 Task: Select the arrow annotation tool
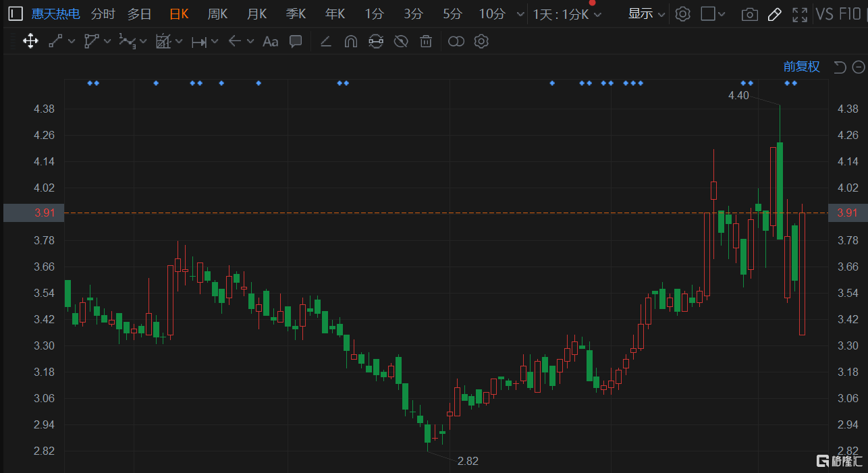click(235, 41)
